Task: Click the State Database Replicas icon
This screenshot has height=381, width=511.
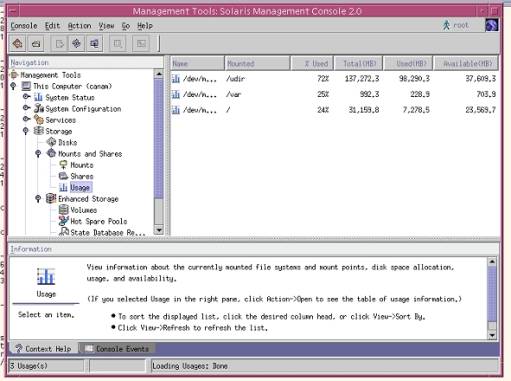Action: [x=63, y=232]
